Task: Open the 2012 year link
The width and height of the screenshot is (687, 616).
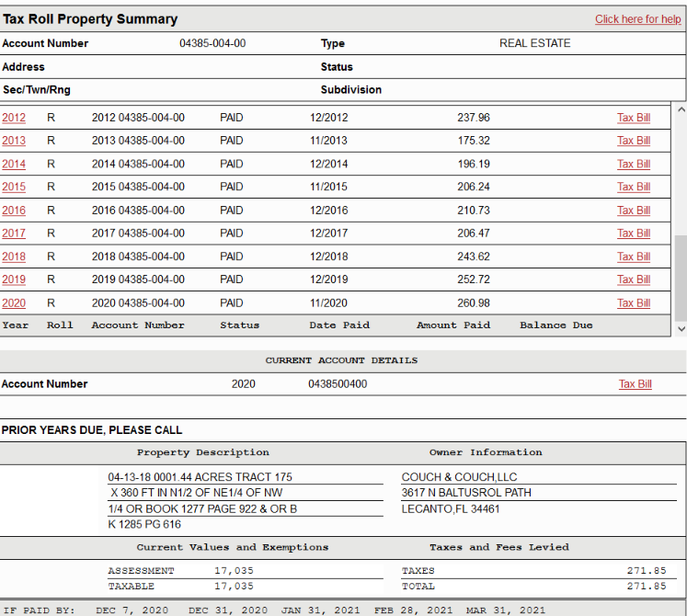Action: [14, 118]
